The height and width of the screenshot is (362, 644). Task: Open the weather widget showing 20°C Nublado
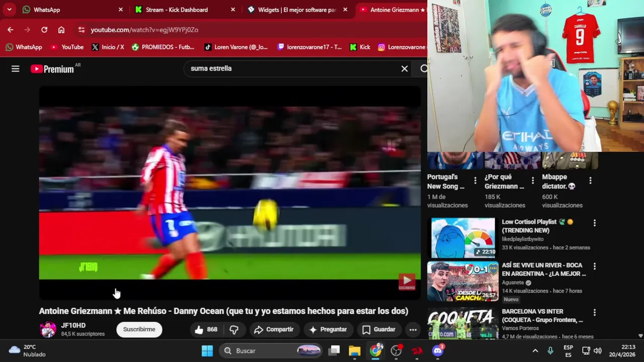[27, 350]
